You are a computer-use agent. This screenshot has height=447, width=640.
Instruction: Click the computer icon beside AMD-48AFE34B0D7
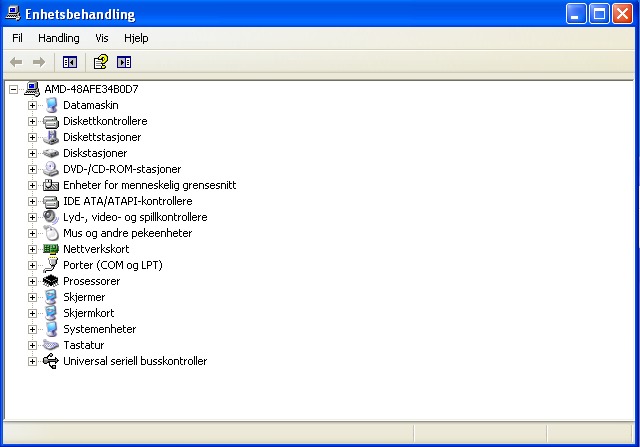point(32,89)
